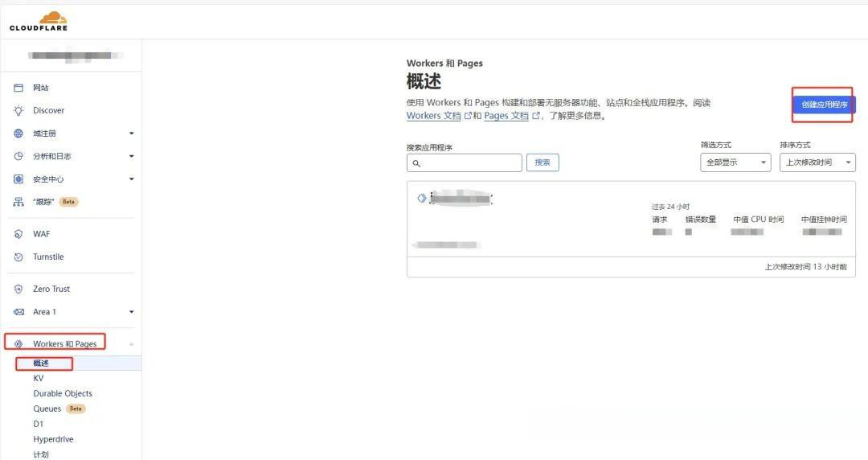Click the 搜索 button
This screenshot has height=460, width=868.
point(542,162)
